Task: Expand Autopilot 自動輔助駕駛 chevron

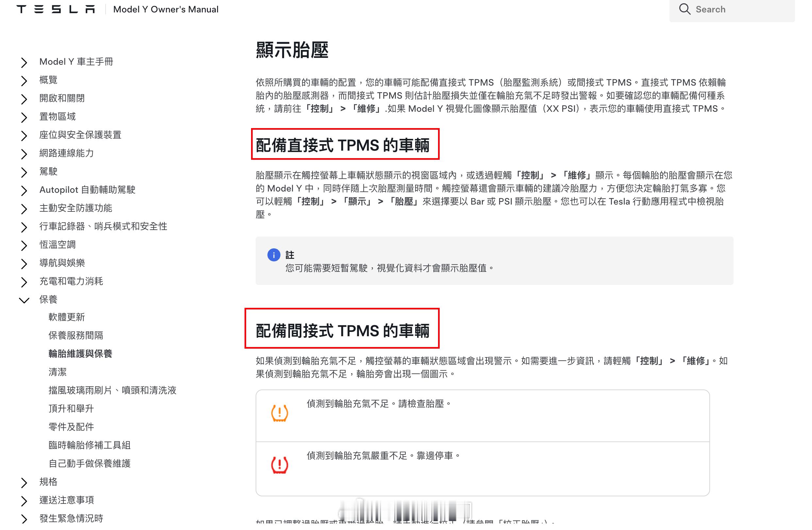Action: [x=24, y=190]
